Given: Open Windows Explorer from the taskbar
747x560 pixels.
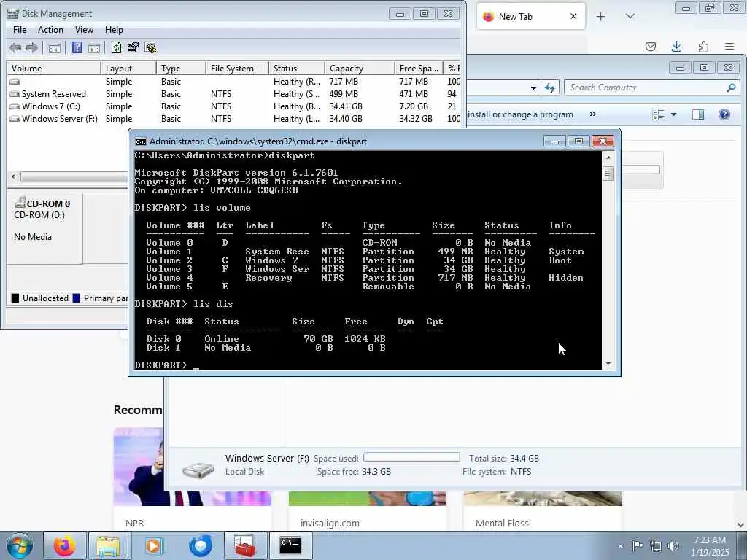Looking at the screenshot, I should 108,545.
